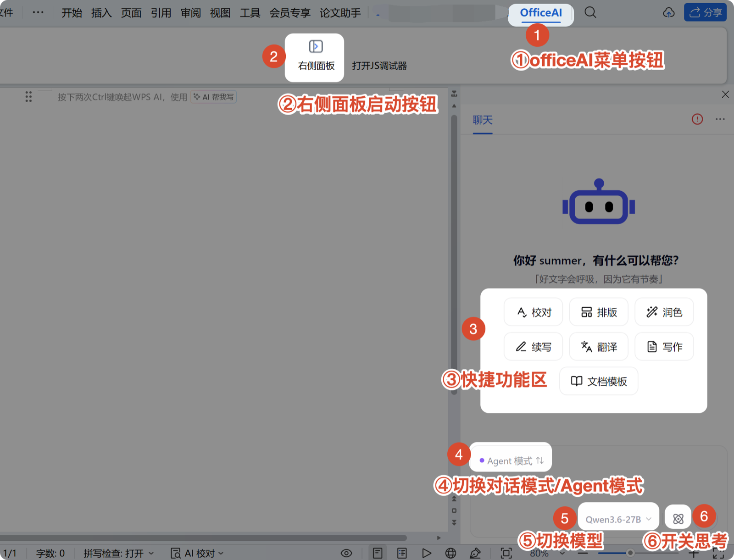This screenshot has height=560, width=734.
Task: Open the 文档模板 templates button
Action: click(x=599, y=381)
